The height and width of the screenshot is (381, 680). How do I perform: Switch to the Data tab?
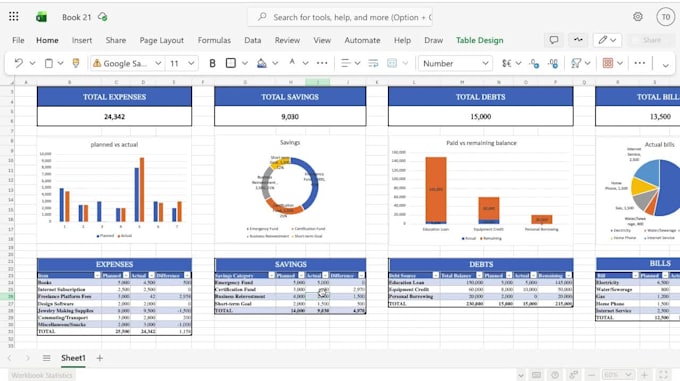tap(252, 40)
